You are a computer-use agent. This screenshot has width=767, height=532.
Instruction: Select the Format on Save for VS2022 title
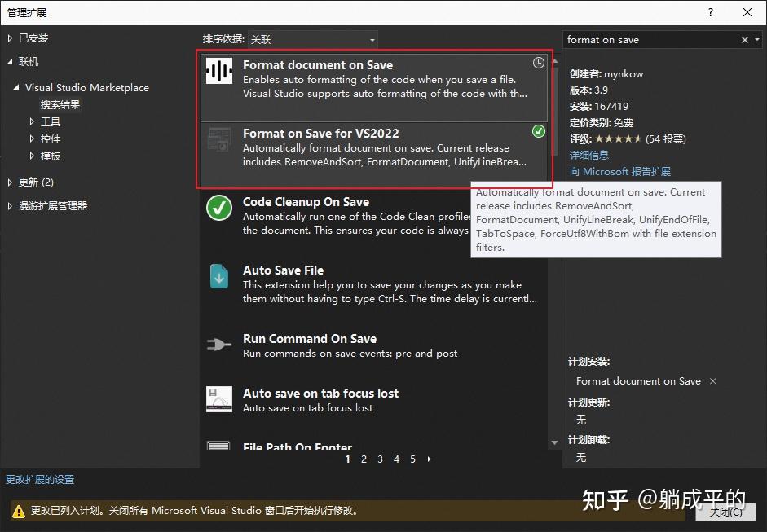point(321,134)
